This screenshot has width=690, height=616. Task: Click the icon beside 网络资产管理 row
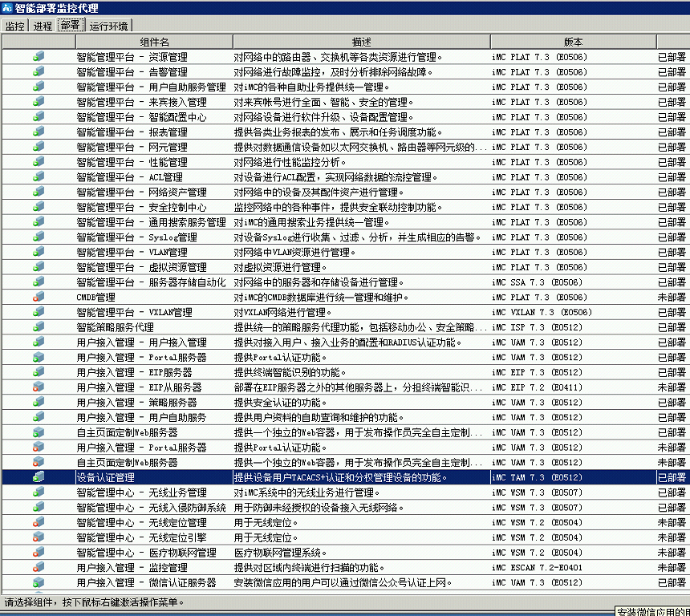(x=39, y=192)
